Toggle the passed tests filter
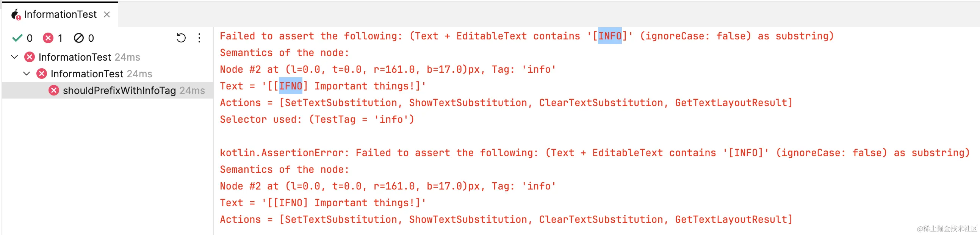Screen dimensions: 980x235 click(x=22, y=38)
